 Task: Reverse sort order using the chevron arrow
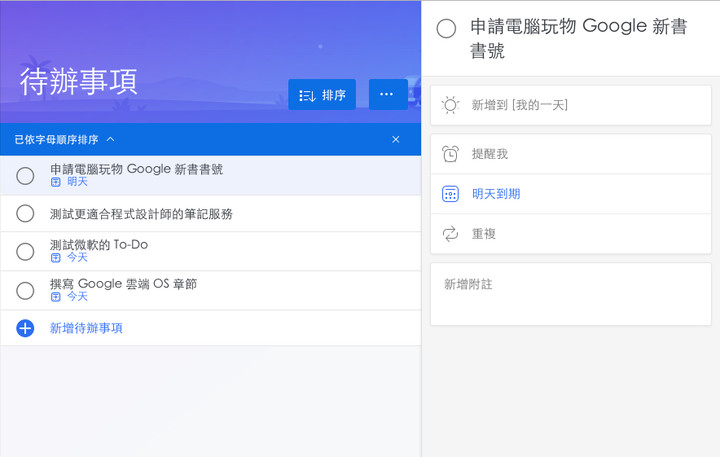[x=110, y=139]
